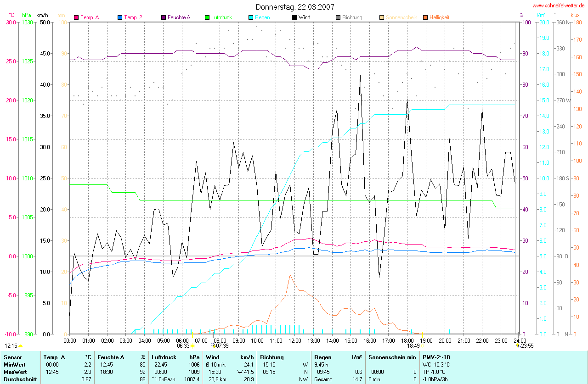Image resolution: width=588 pixels, height=384 pixels.
Task: Click the green Luftdruck legend swatch
Action: point(207,17)
